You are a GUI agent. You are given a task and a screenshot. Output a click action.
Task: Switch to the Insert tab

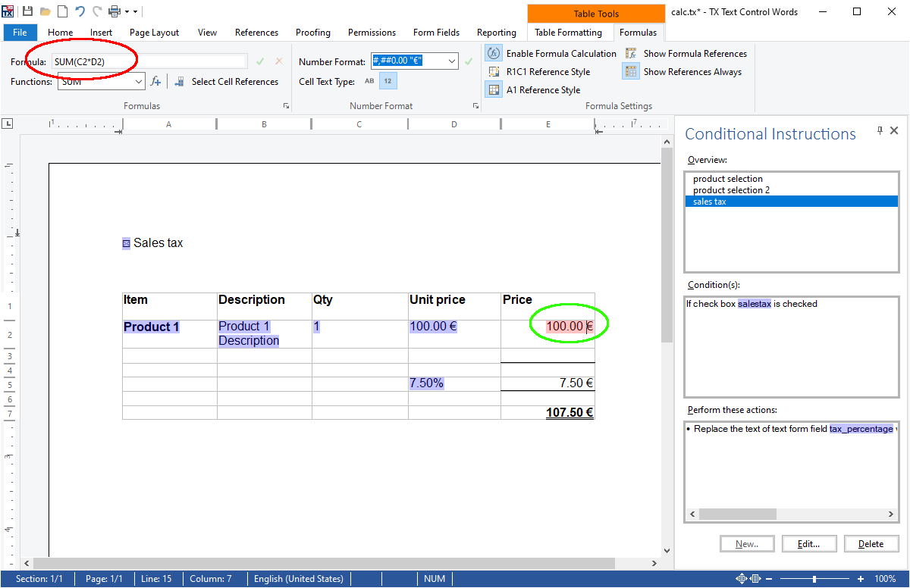point(101,33)
